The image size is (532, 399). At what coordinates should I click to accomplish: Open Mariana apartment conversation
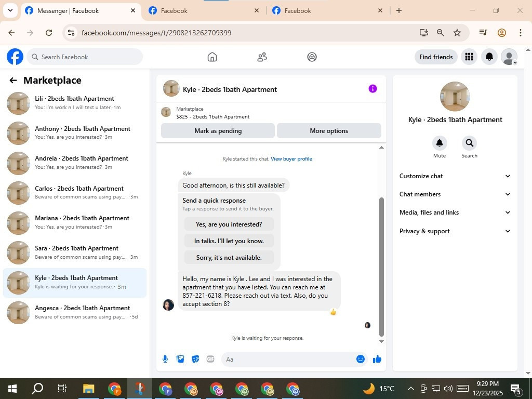[x=75, y=222]
